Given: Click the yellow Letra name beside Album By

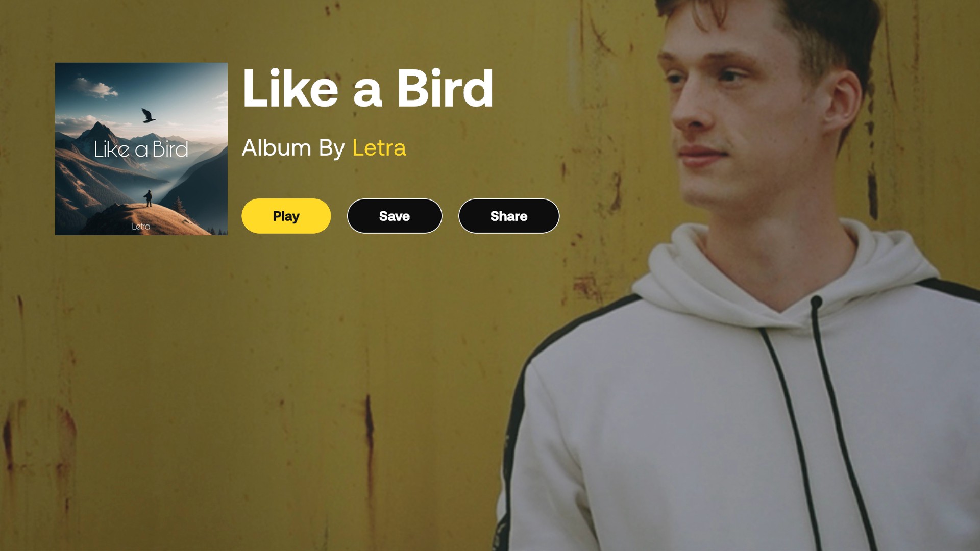Looking at the screenshot, I should [379, 148].
